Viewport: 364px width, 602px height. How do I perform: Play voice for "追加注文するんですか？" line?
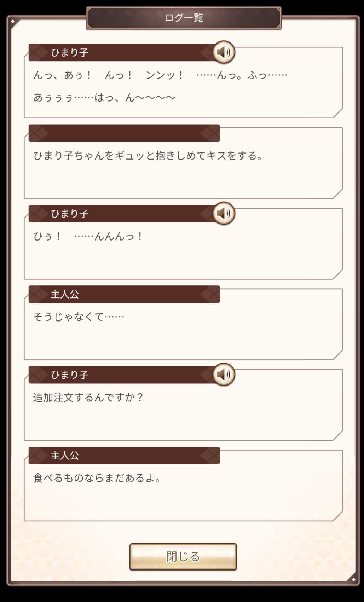[224, 375]
